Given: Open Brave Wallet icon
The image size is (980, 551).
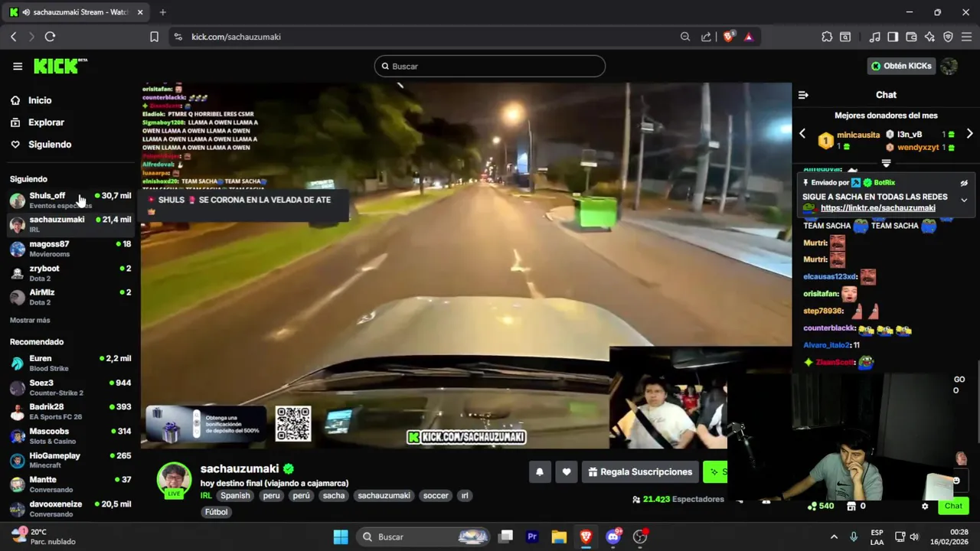Looking at the screenshot, I should coord(911,37).
